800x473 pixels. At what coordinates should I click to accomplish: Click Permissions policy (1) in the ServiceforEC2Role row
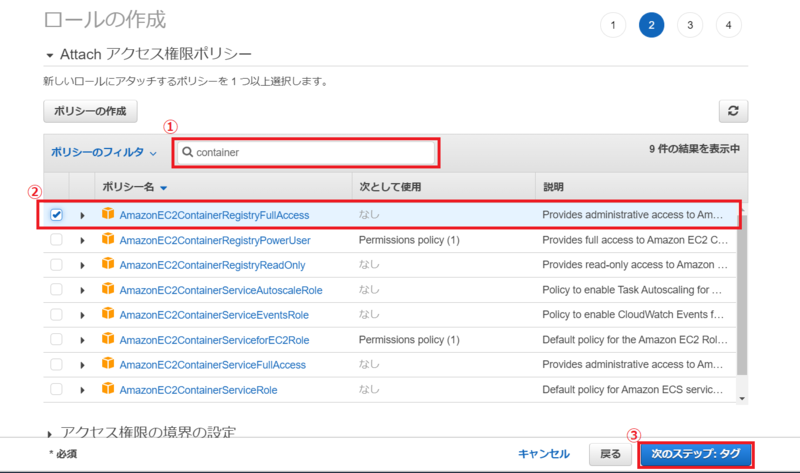click(409, 340)
